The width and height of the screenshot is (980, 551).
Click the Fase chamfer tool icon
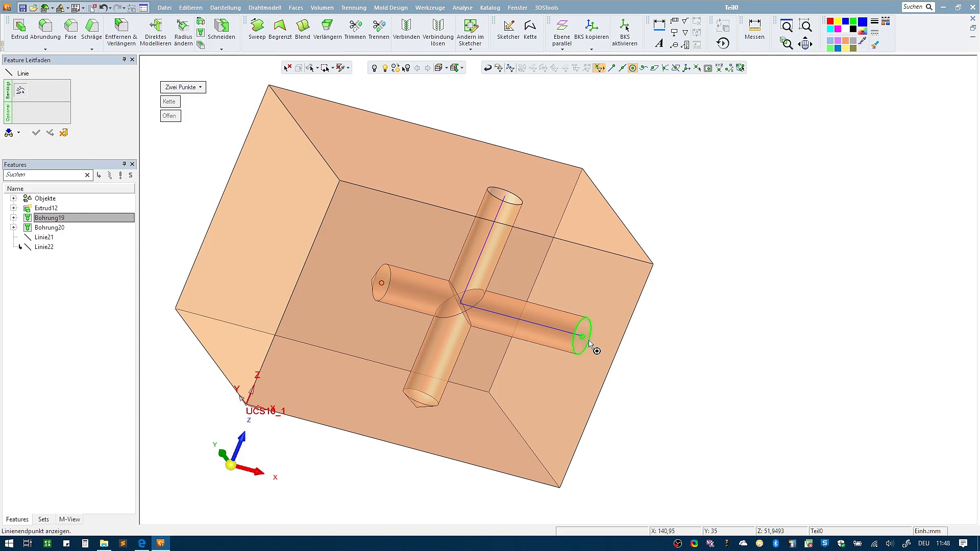[x=70, y=30]
